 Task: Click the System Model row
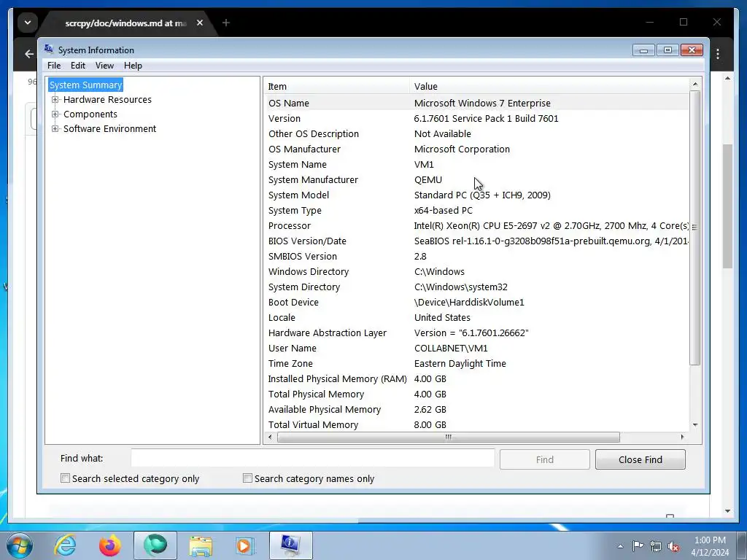point(476,195)
